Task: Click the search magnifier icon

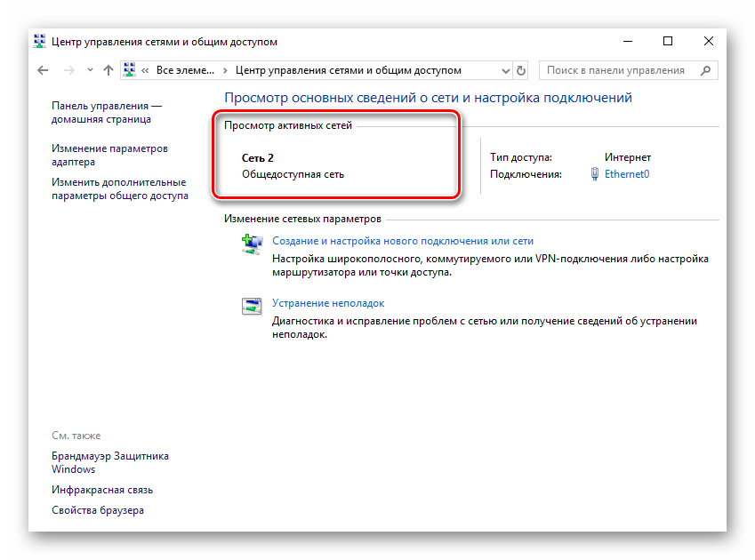Action: (x=706, y=70)
